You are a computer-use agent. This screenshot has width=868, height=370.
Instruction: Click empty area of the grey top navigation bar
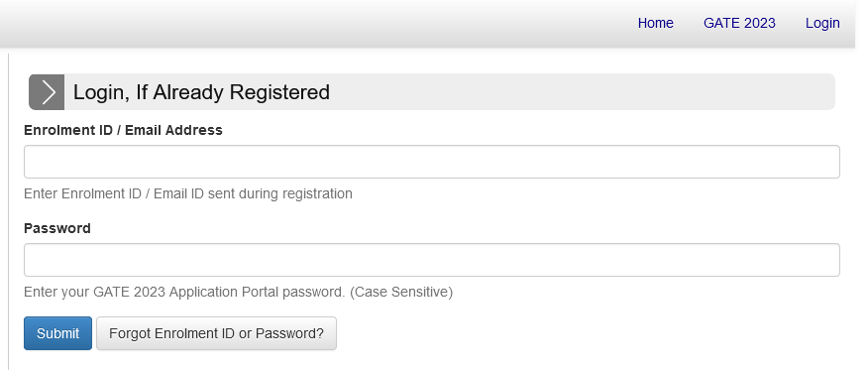pyautogui.click(x=310, y=23)
